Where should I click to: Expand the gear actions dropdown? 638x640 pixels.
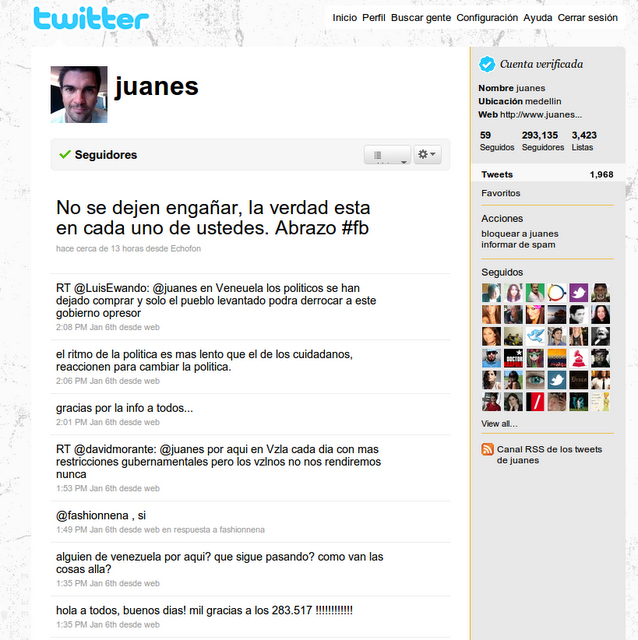coord(427,155)
